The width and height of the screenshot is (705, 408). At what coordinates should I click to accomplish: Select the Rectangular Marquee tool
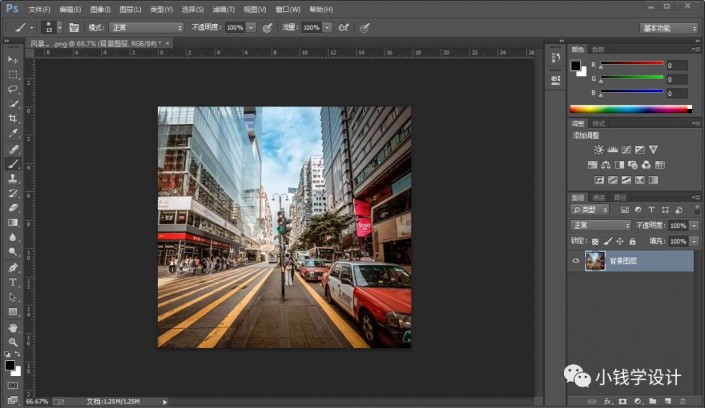[13, 74]
